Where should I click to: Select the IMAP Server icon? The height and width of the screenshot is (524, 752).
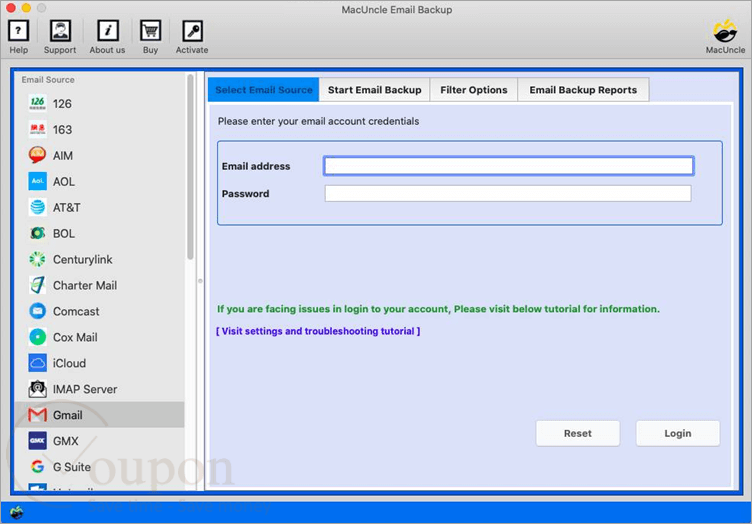[x=37, y=389]
